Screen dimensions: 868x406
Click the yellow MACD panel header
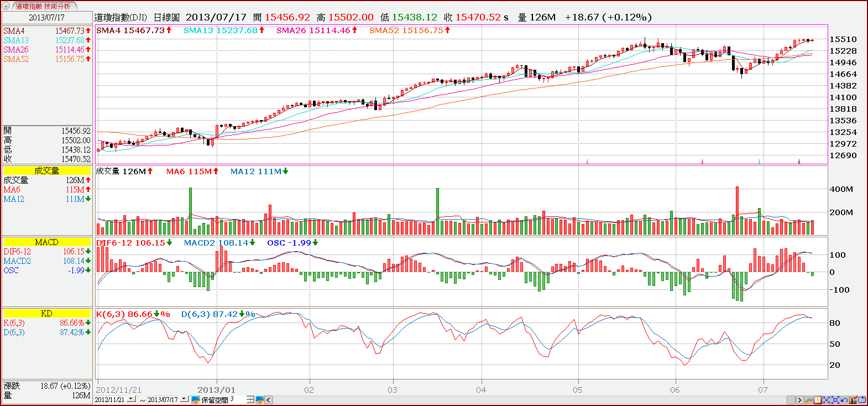(x=47, y=242)
